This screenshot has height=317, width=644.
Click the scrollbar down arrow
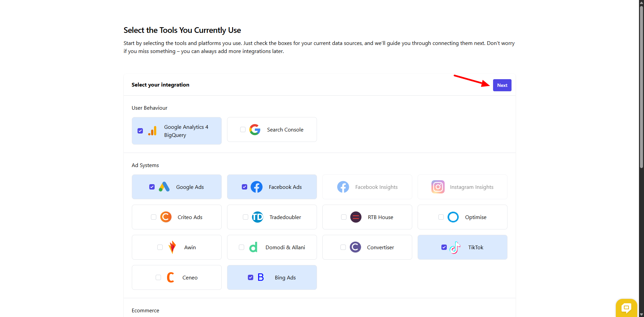click(x=641, y=314)
